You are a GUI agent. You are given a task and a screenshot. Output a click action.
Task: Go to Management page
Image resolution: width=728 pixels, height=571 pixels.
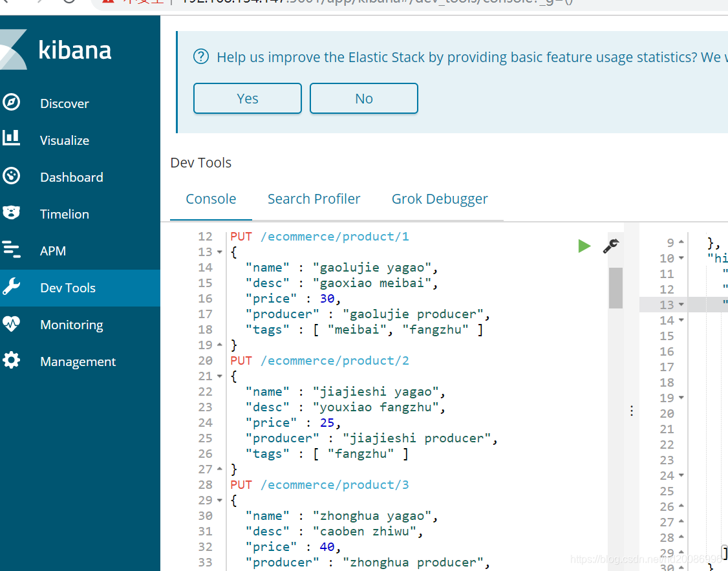[x=78, y=361]
